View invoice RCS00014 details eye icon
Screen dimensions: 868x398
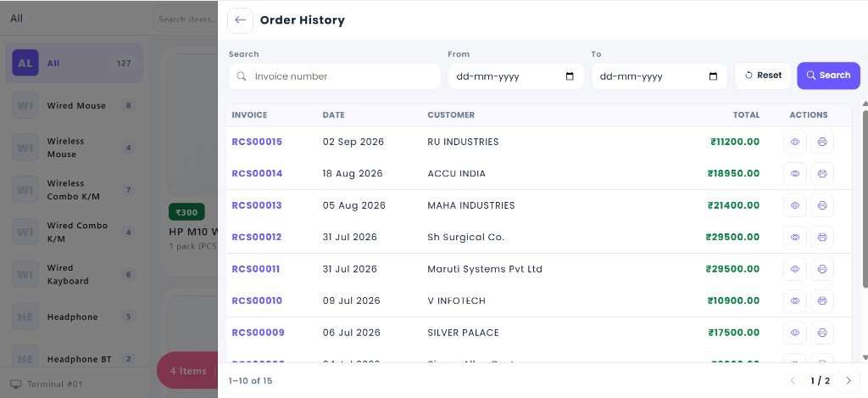pos(795,173)
